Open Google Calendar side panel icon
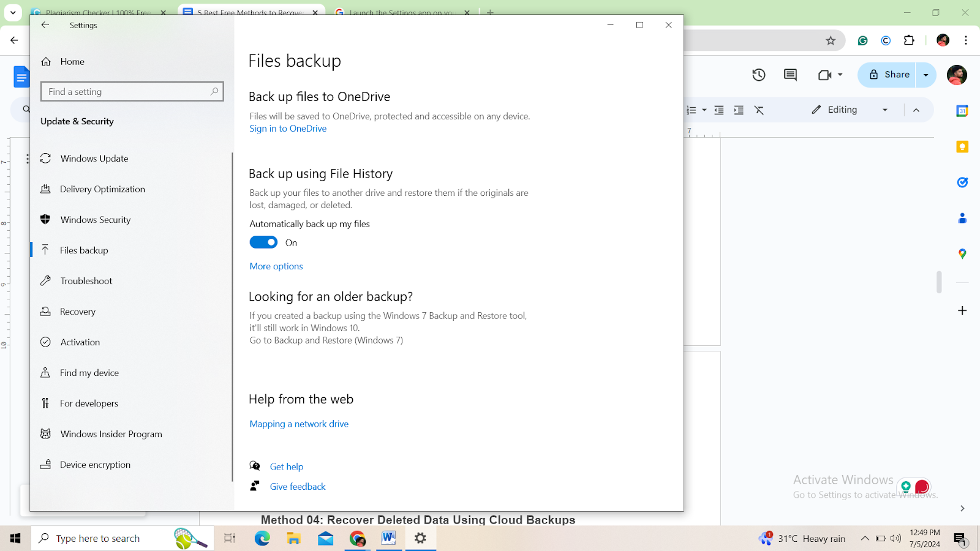 [x=962, y=111]
